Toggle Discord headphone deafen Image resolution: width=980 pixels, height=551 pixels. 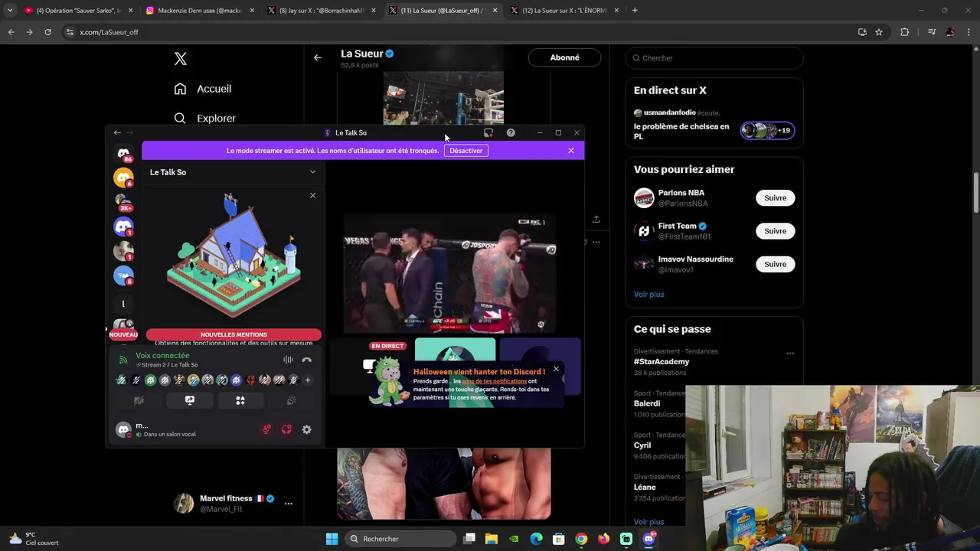pos(286,429)
